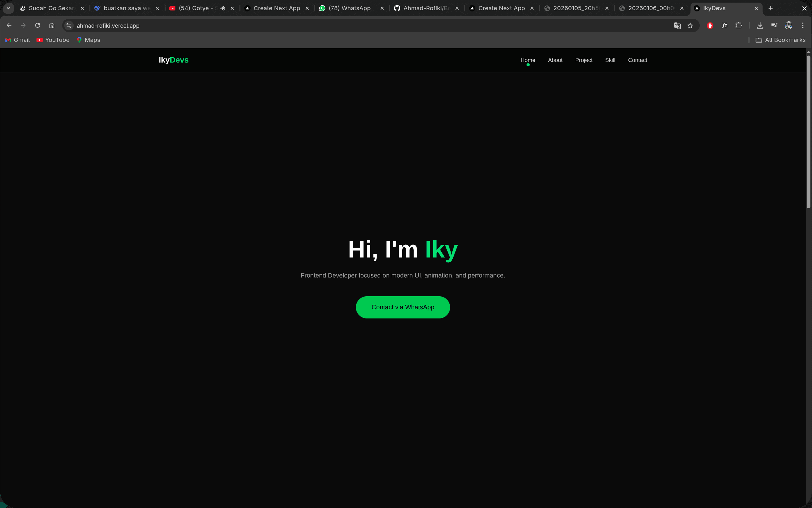Select Skill in the site navigation
812x508 pixels.
point(610,60)
